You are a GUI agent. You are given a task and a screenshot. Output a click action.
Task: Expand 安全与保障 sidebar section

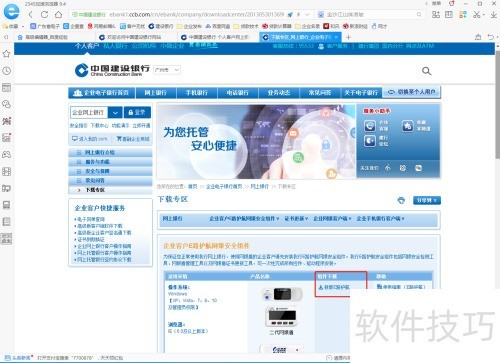tap(110, 171)
